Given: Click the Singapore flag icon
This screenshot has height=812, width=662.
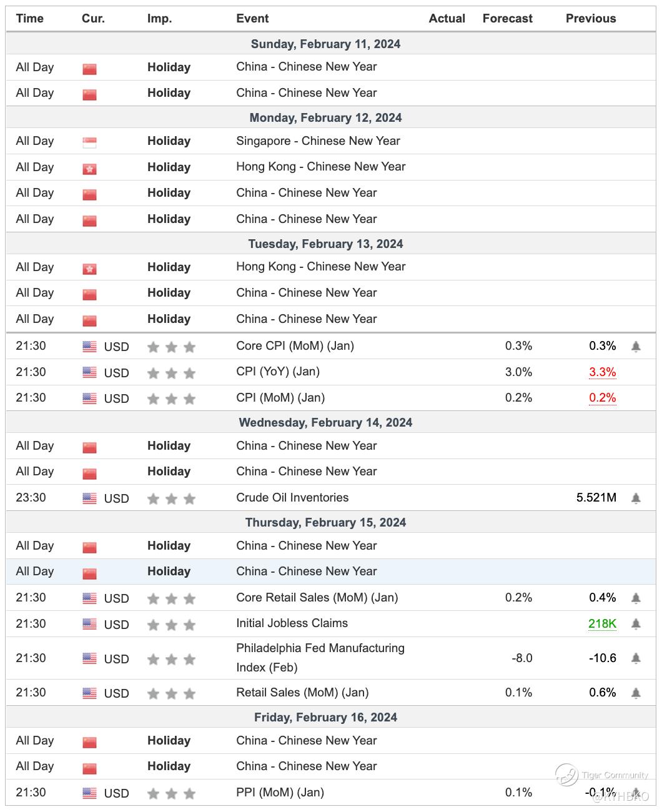Looking at the screenshot, I should pos(89,142).
